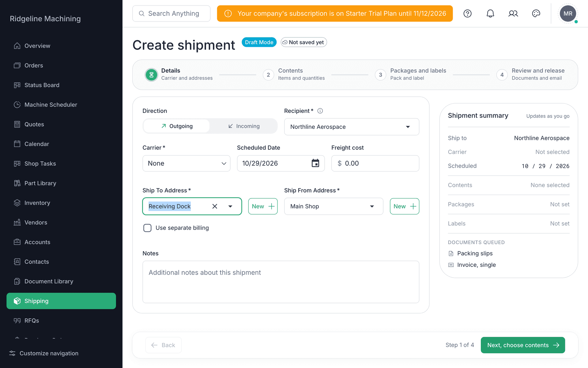
Task: Select Outgoing direction
Action: pos(177,126)
